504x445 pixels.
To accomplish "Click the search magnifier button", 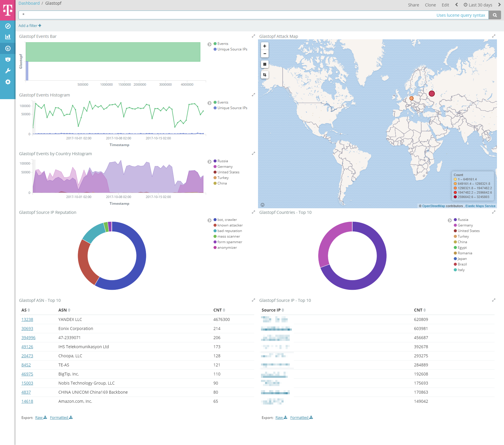I will [x=495, y=15].
